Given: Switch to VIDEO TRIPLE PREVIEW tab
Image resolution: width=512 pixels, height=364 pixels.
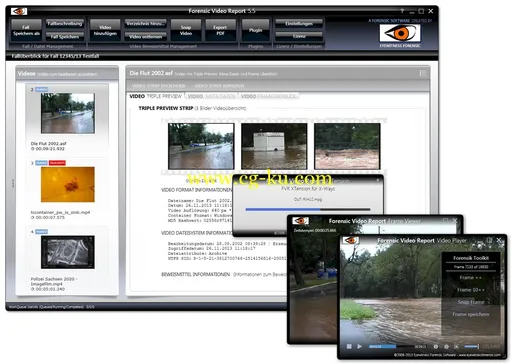Looking at the screenshot, I should point(155,96).
